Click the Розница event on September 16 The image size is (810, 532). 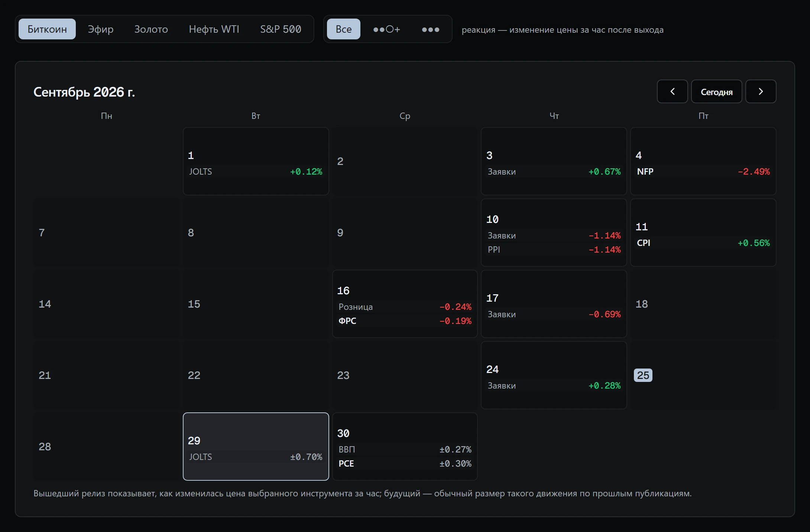405,307
